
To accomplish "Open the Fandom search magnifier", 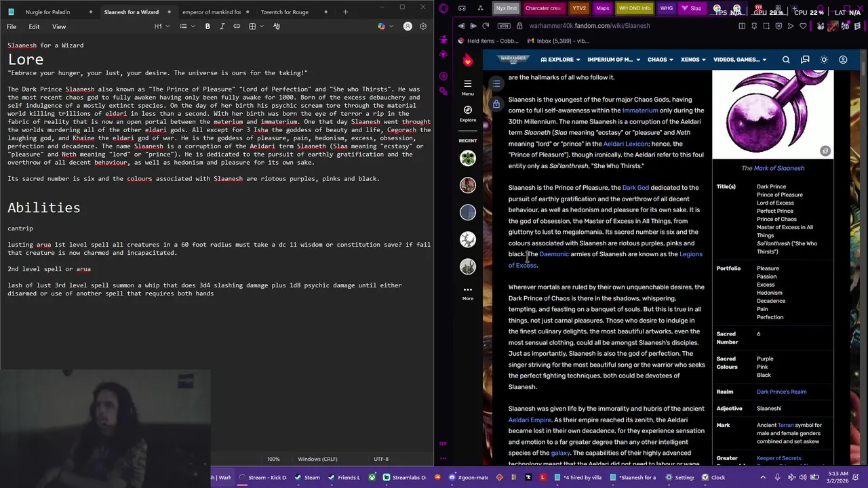I will pos(786,60).
